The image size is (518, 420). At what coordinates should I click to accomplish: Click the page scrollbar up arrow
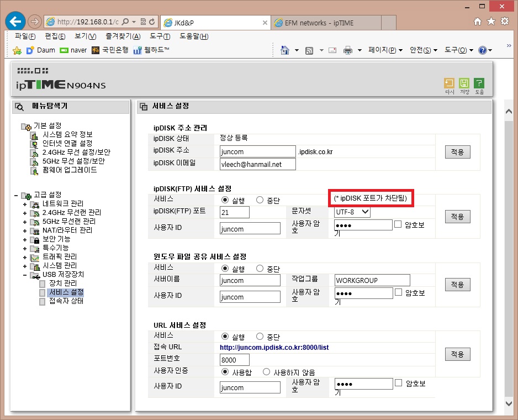tap(509, 112)
